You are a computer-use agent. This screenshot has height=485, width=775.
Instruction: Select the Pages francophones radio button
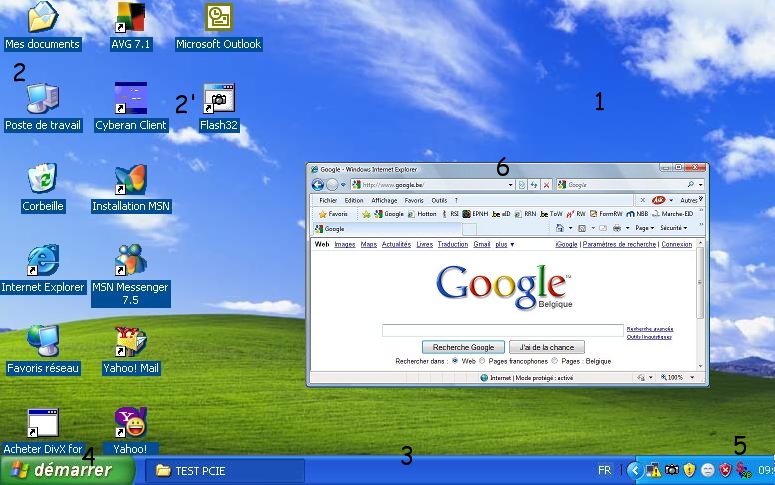click(x=482, y=361)
